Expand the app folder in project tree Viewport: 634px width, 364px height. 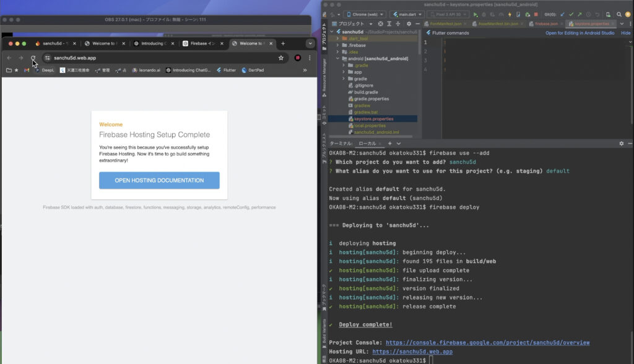coord(344,72)
